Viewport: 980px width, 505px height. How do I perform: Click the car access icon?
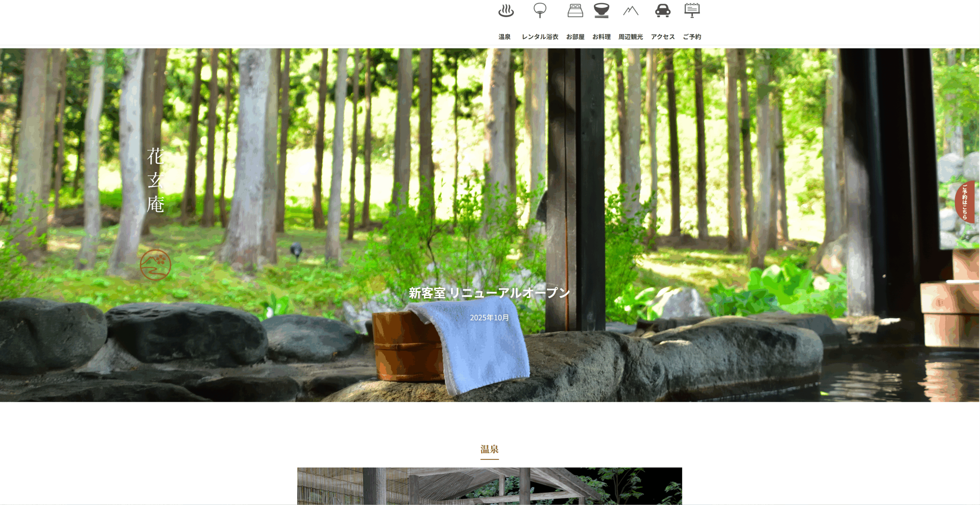663,11
